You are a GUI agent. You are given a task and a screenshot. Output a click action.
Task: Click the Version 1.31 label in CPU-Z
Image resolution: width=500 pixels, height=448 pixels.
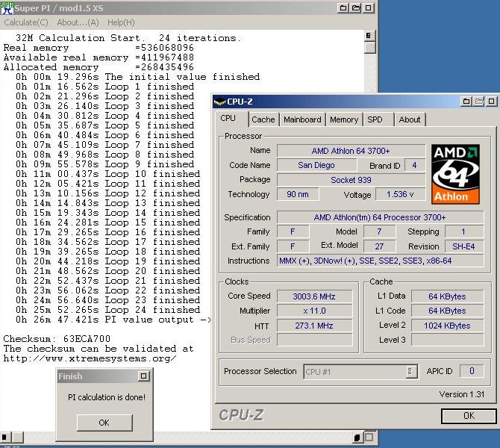462,394
